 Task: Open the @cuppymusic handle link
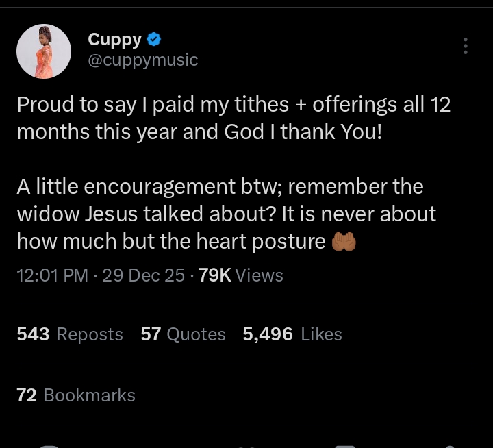[x=142, y=60]
